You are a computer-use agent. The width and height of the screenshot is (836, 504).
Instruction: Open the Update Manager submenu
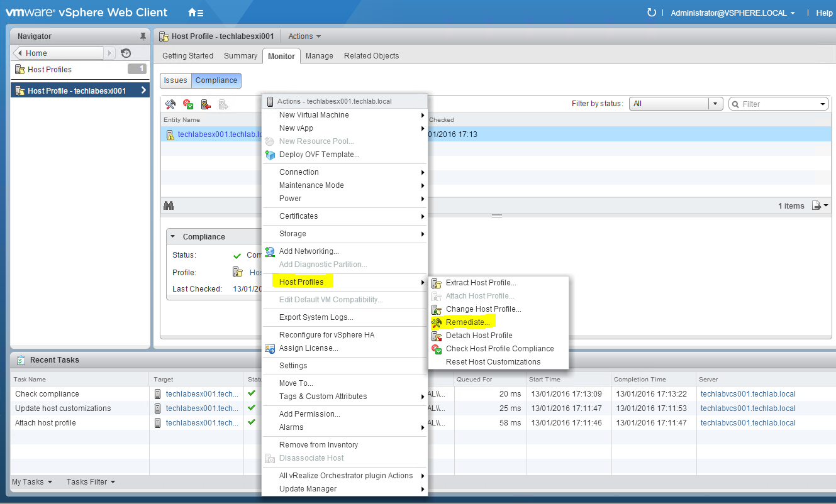[x=345, y=489]
